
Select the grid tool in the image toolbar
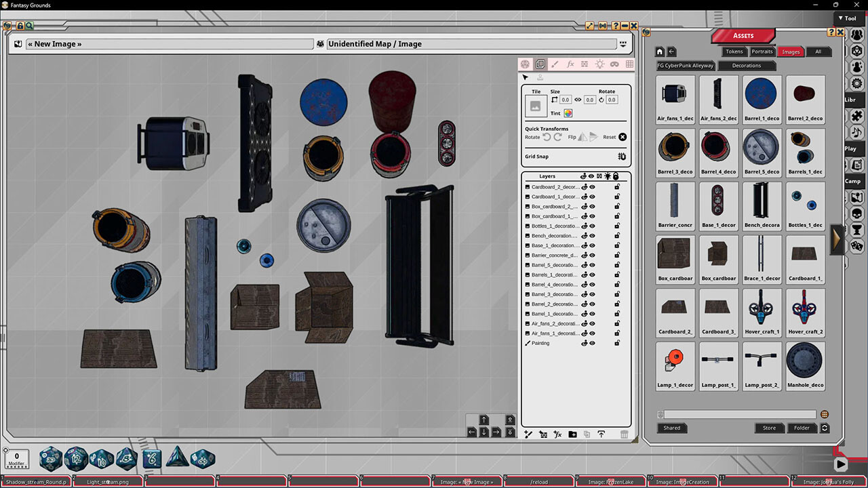click(x=629, y=64)
